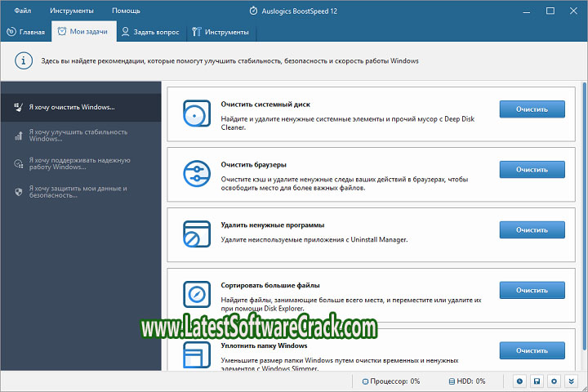Open the Помощь menu
This screenshot has width=588, height=392.
[x=126, y=11]
